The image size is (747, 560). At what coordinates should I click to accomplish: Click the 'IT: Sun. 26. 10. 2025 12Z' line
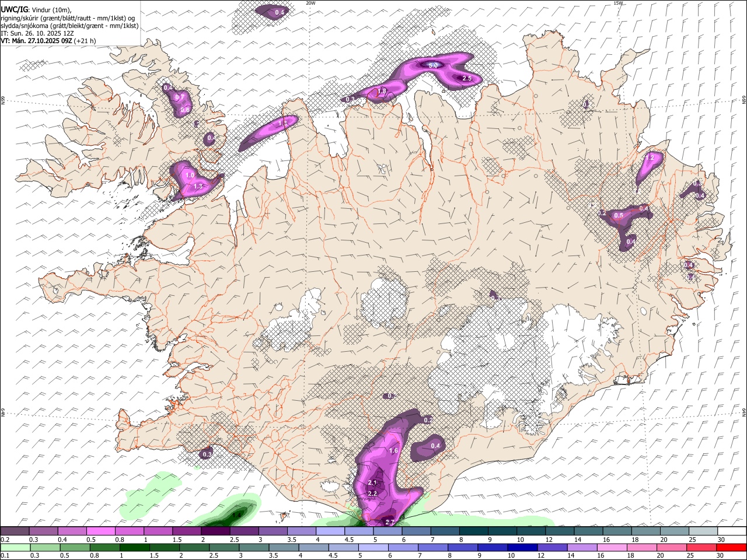(38, 33)
